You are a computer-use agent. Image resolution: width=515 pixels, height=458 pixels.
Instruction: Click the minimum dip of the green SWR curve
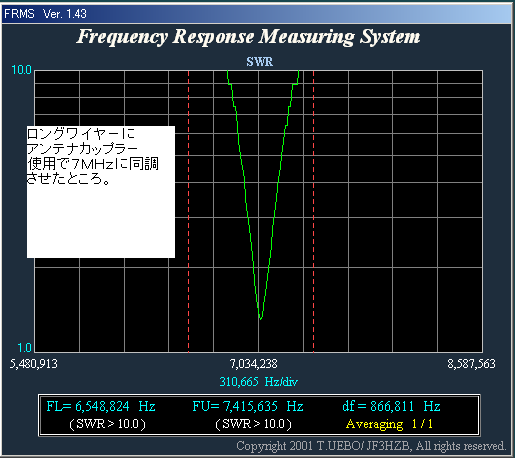click(260, 318)
